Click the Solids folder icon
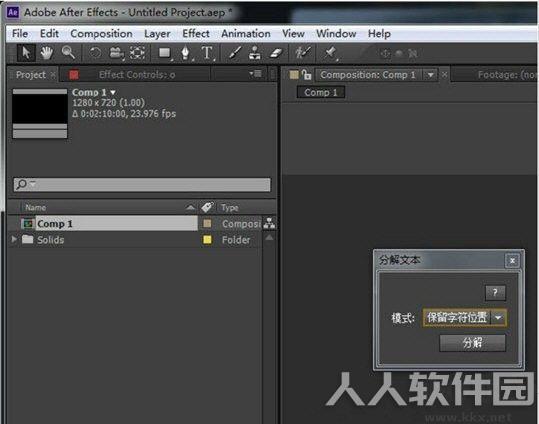 [28, 239]
